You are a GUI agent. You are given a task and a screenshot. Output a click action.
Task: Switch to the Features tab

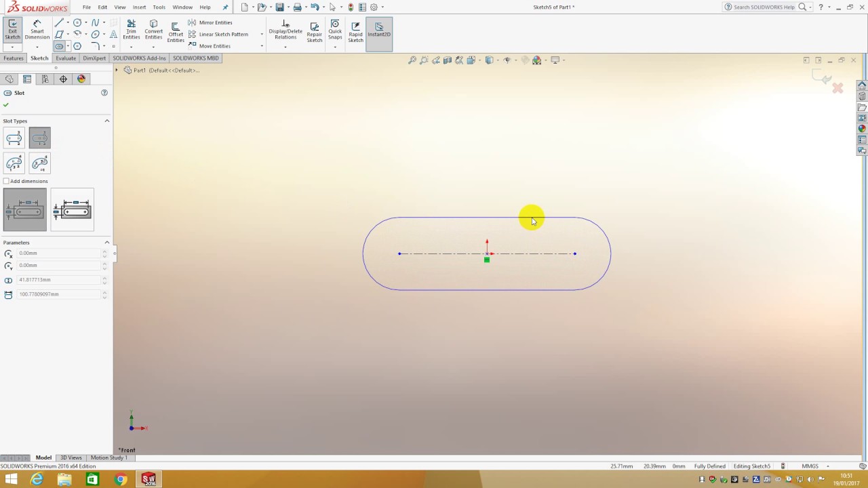tap(14, 58)
